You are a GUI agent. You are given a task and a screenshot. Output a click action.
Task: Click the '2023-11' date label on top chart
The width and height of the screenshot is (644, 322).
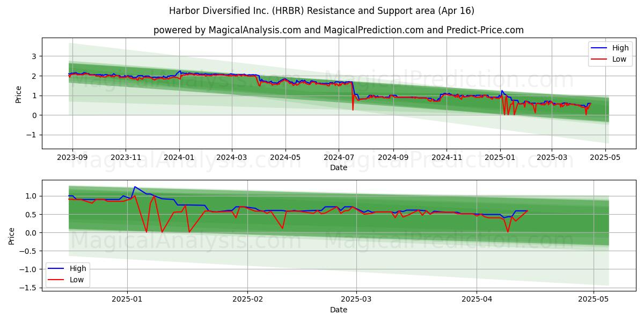pyautogui.click(x=126, y=158)
